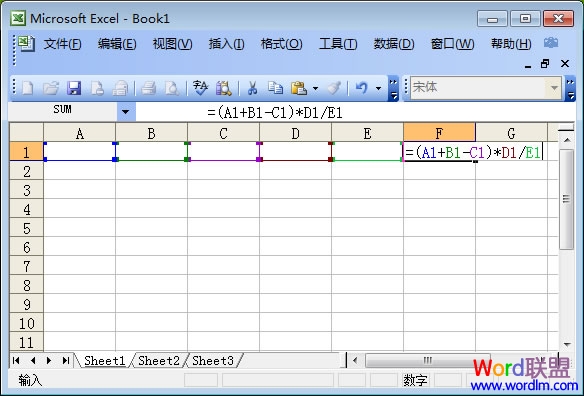The height and width of the screenshot is (396, 584).
Task: Click the help assistant icon after the Help menu
Action: (550, 43)
